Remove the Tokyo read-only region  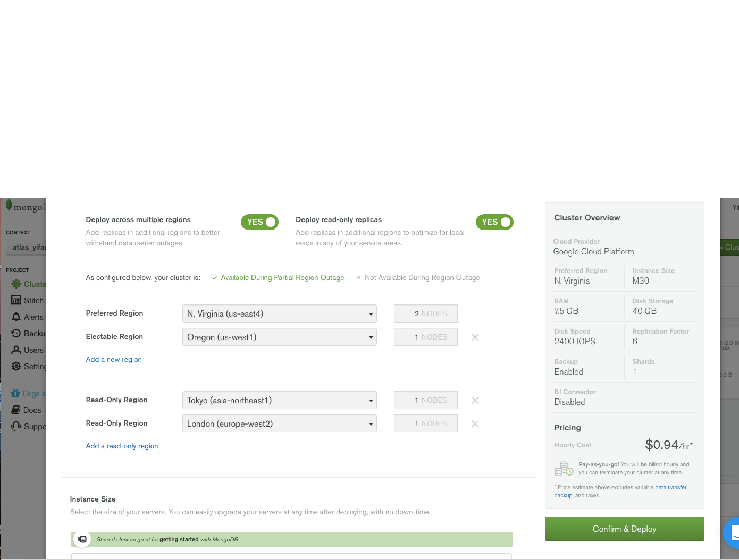coord(475,400)
